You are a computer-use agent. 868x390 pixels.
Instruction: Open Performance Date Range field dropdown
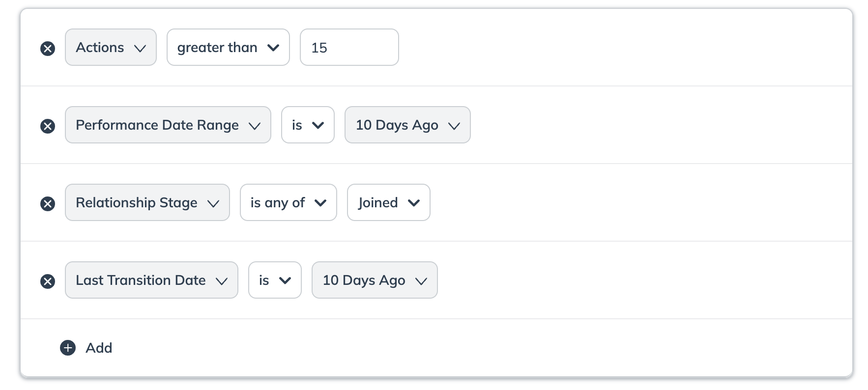pos(168,125)
